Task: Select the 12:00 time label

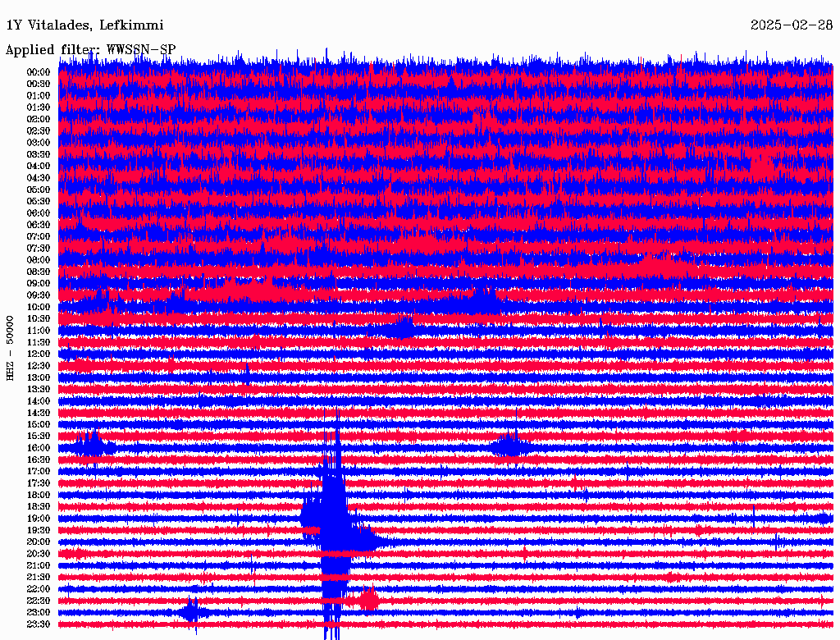Action: tap(39, 354)
